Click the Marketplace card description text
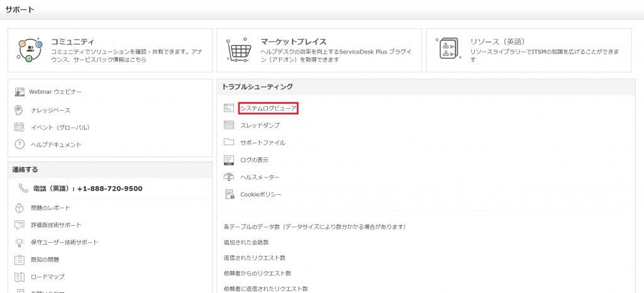Viewport: 644px width, 293px height. coord(336,56)
